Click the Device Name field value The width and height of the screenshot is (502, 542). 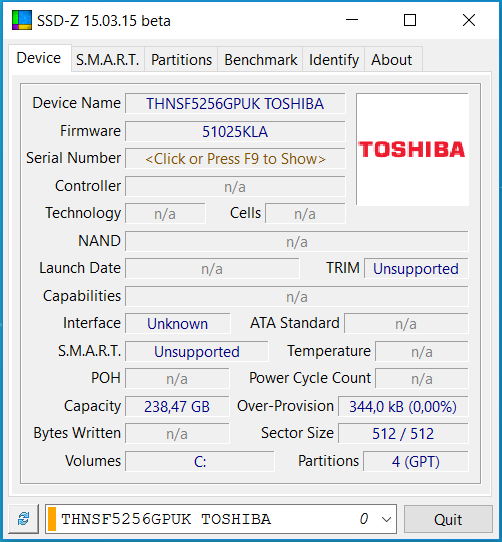tap(235, 103)
